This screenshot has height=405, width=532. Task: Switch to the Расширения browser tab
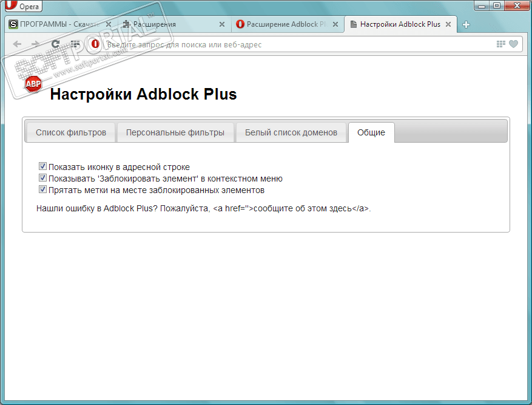tap(173, 24)
